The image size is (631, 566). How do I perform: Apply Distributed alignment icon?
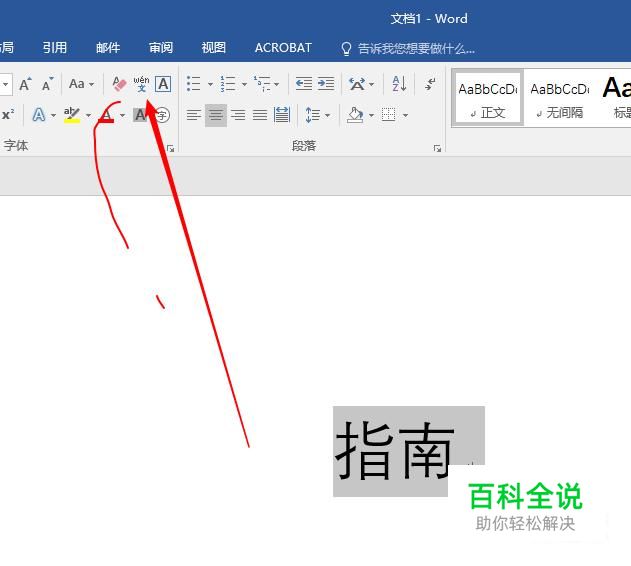click(x=282, y=115)
